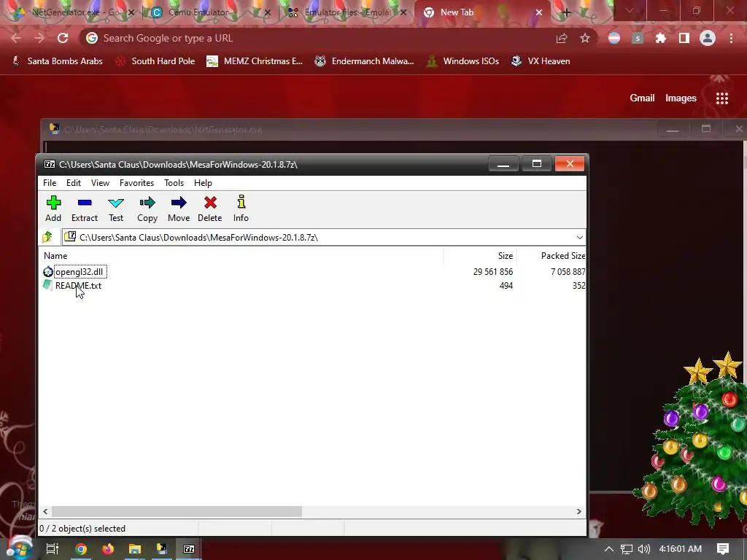Open the Santa Bombs Arabs bookmark
747x560 pixels.
(x=57, y=61)
